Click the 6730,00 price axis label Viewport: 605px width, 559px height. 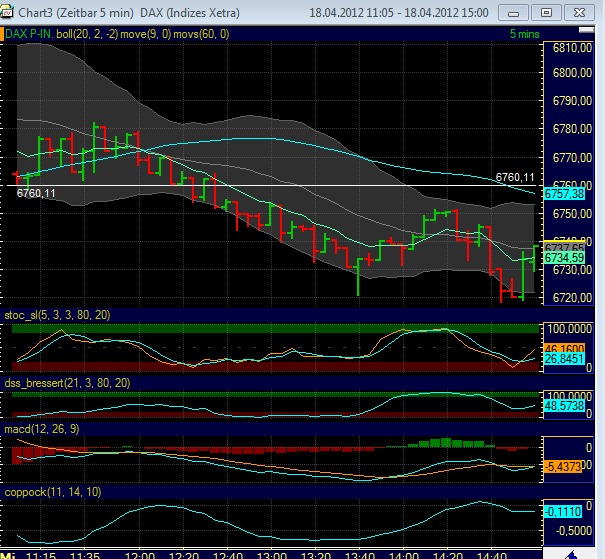[x=572, y=269]
